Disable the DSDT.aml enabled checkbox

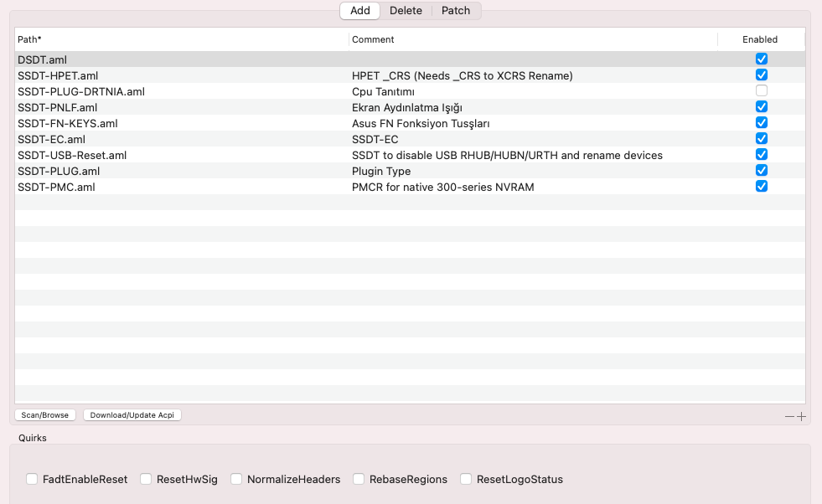[762, 59]
